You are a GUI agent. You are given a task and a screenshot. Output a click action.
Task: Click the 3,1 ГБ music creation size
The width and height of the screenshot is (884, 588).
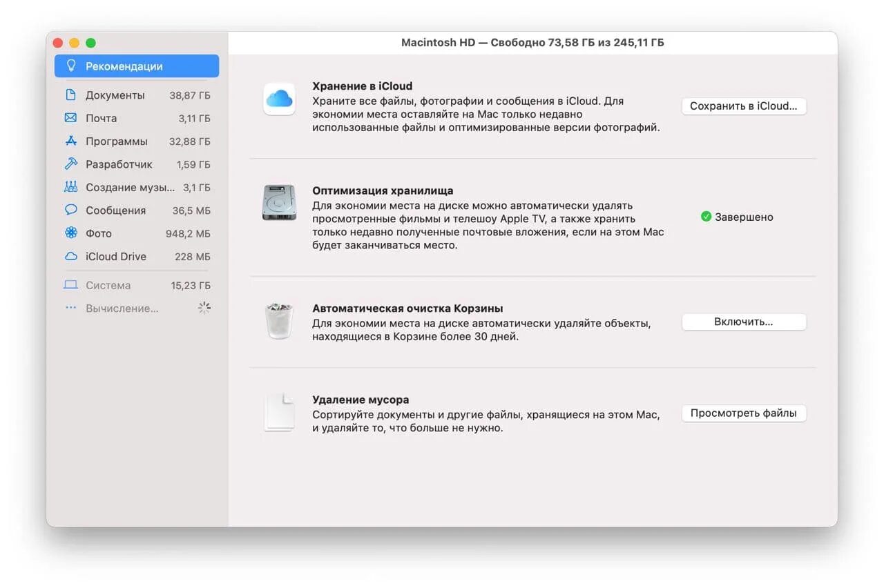tap(197, 187)
